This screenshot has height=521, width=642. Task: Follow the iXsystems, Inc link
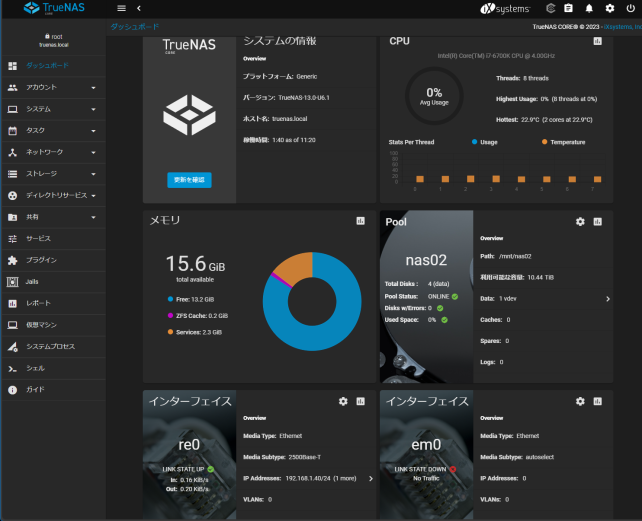point(623,27)
